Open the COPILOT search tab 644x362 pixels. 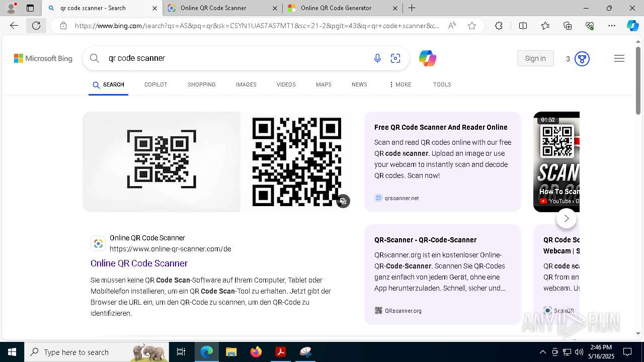tap(156, 84)
